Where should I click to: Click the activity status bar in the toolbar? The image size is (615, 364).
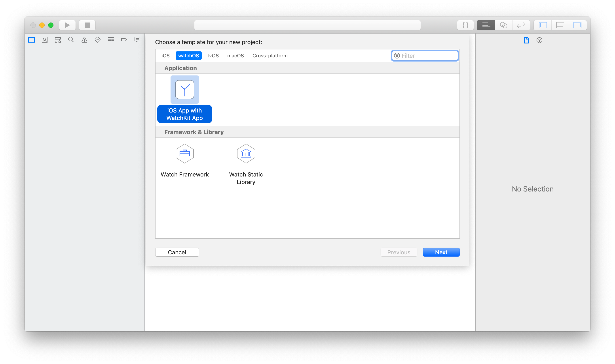coord(307,25)
